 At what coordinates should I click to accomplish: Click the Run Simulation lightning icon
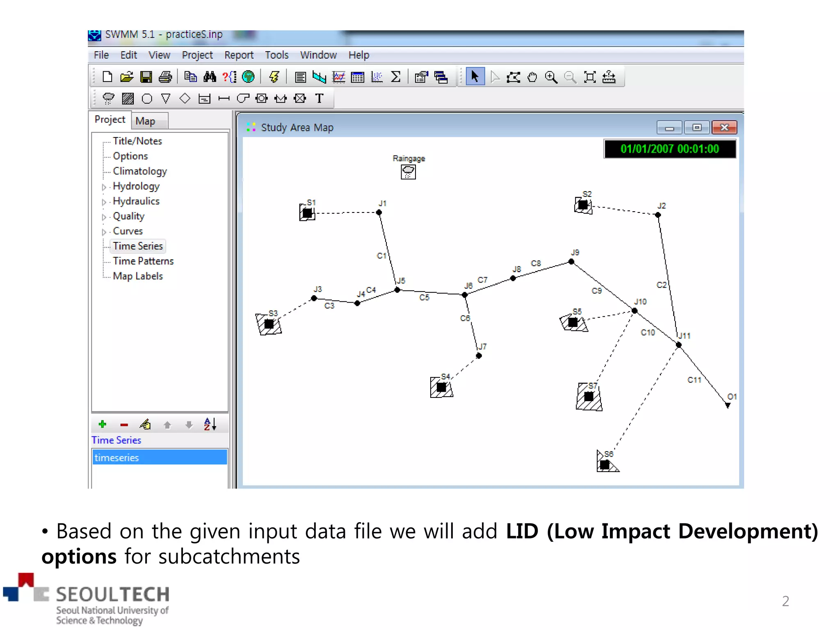[274, 77]
